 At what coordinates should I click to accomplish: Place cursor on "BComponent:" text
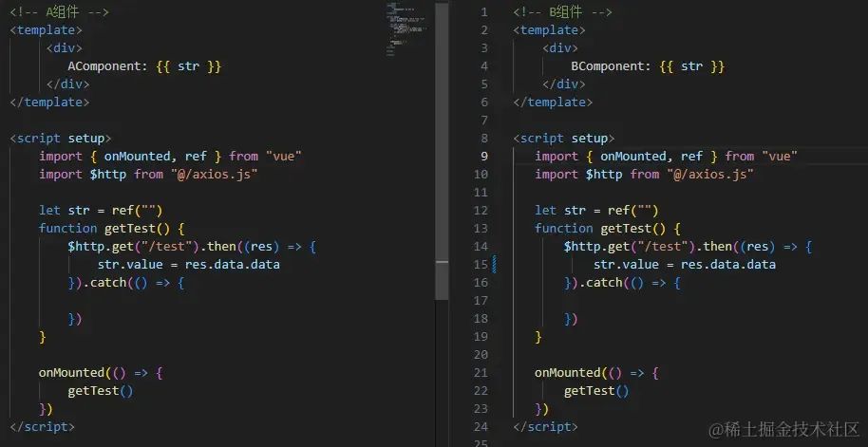pos(611,66)
